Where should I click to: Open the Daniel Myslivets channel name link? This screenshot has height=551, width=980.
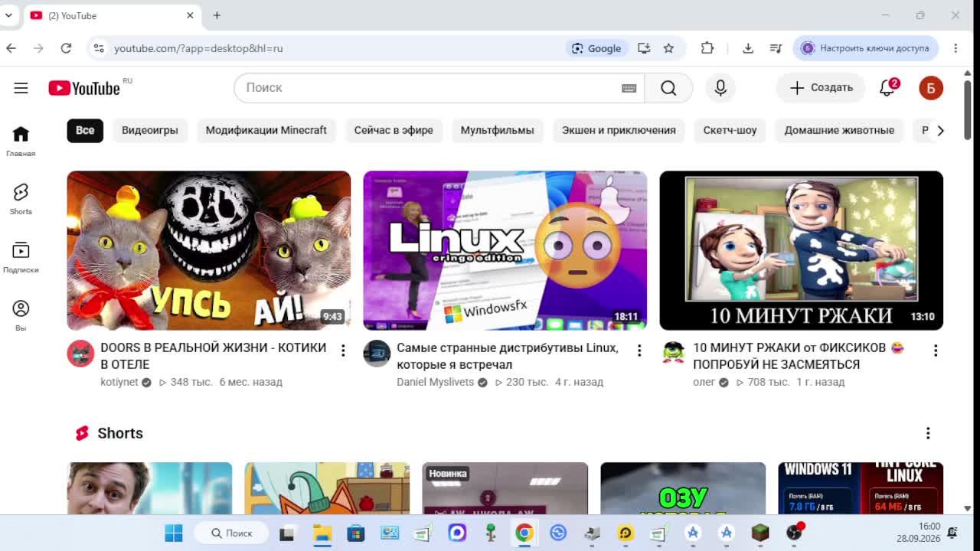pyautogui.click(x=435, y=382)
